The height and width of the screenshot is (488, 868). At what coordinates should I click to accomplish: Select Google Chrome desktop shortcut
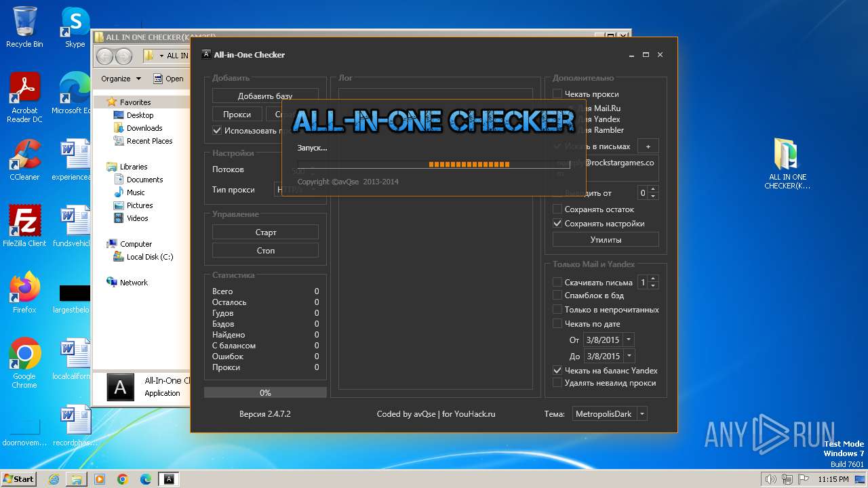[24, 363]
